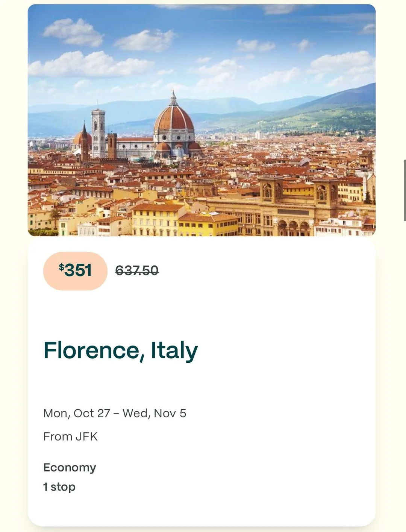This screenshot has height=532, width=406.
Task: Select the Mon, Oct 27 departure date
Action: (77, 413)
